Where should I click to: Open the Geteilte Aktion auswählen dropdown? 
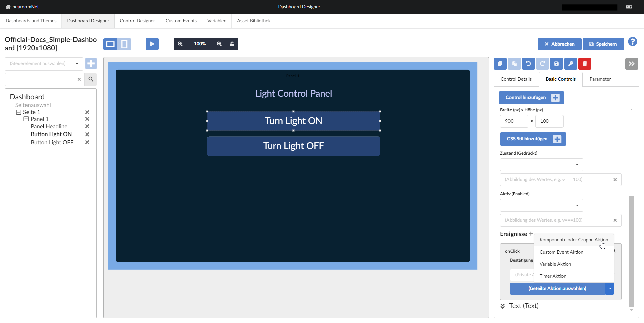coord(609,288)
